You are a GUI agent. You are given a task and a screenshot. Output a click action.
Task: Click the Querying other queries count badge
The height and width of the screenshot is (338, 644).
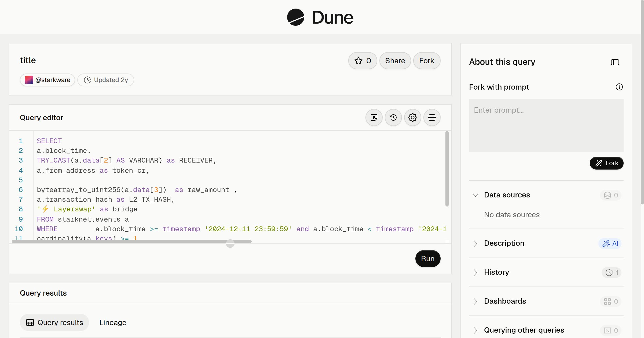click(611, 330)
